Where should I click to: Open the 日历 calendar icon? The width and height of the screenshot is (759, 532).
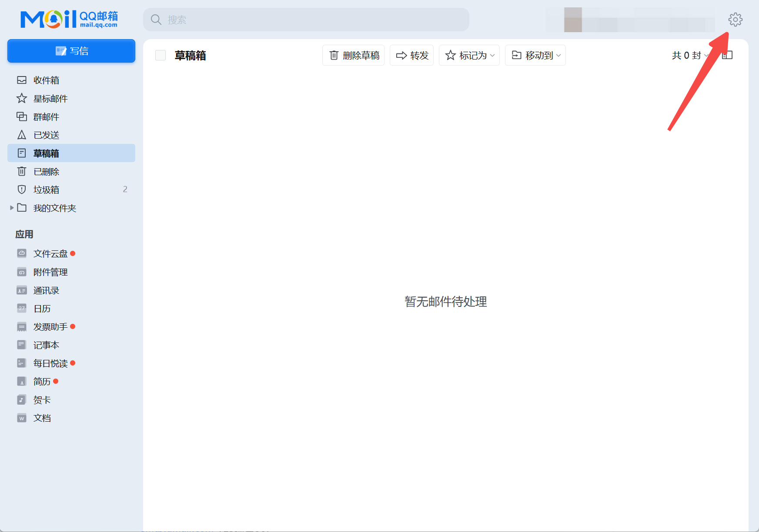22,308
